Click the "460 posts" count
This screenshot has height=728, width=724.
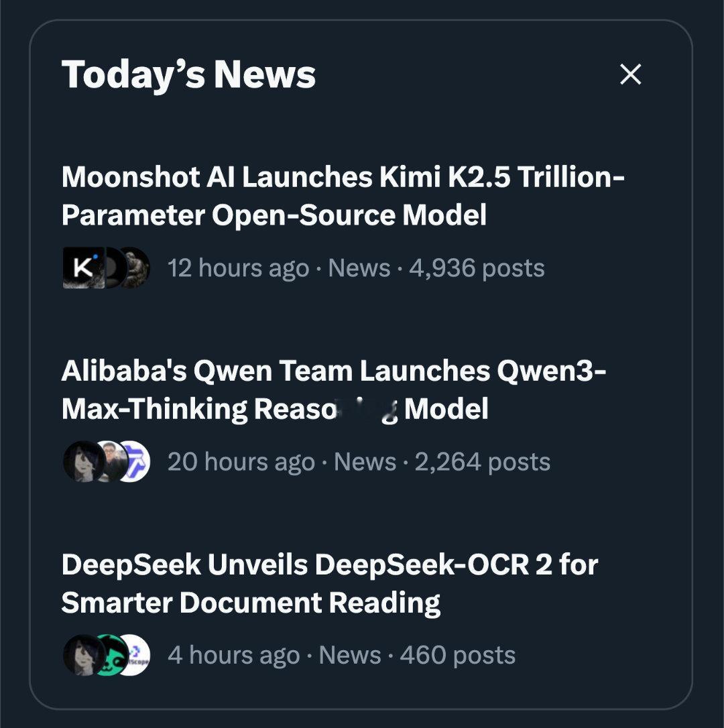458,656
